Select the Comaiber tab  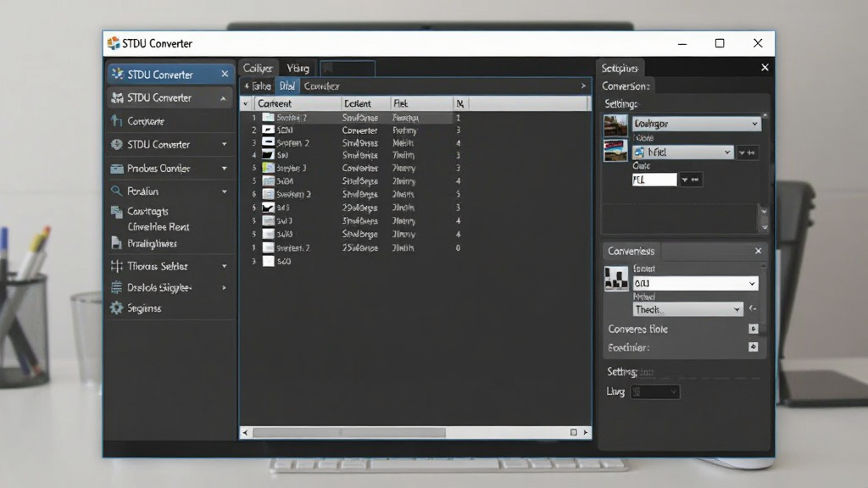[x=321, y=86]
